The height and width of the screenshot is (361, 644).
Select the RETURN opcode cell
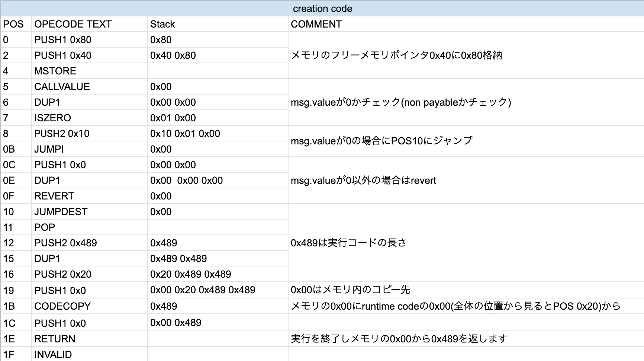click(x=90, y=339)
